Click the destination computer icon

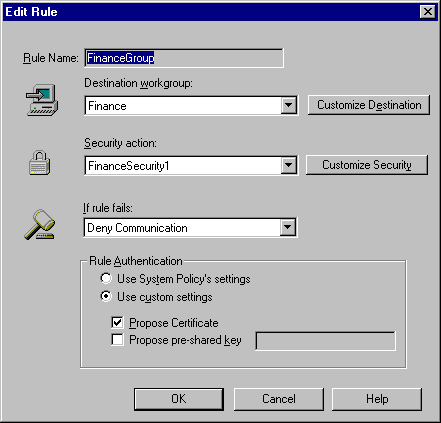point(42,100)
